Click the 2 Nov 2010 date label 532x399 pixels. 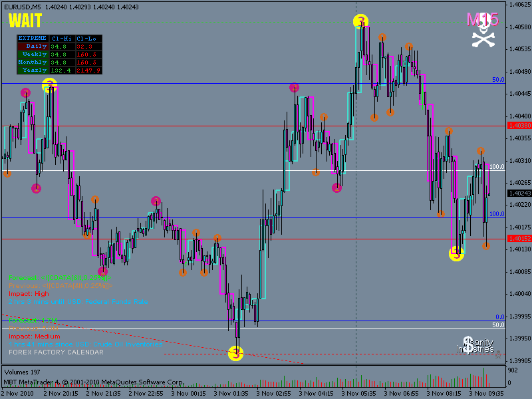tap(17, 393)
